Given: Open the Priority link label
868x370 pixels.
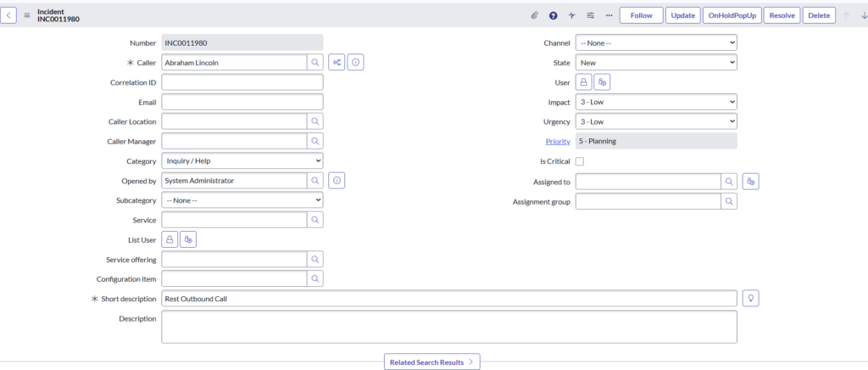Looking at the screenshot, I should (x=557, y=141).
